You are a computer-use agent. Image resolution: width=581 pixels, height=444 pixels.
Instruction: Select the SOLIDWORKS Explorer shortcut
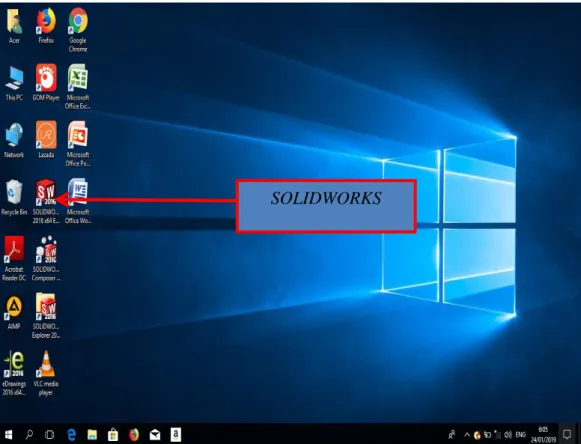46,316
